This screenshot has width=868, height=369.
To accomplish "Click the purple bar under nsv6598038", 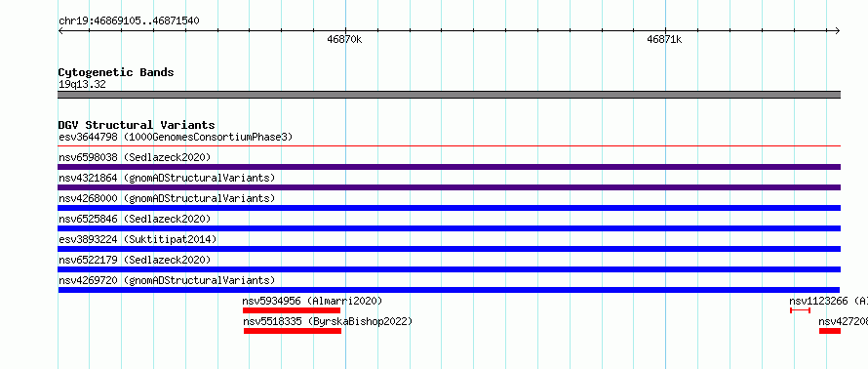I will [x=450, y=167].
